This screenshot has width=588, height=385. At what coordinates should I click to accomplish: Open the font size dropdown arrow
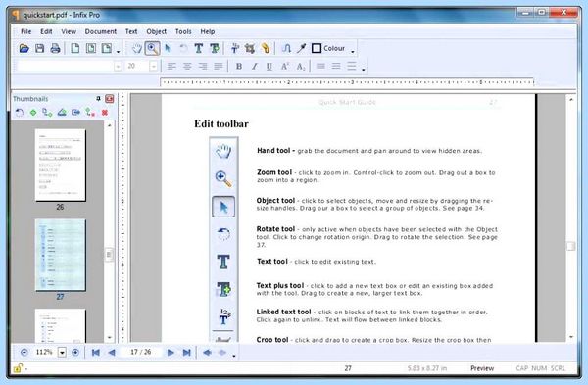click(x=154, y=67)
